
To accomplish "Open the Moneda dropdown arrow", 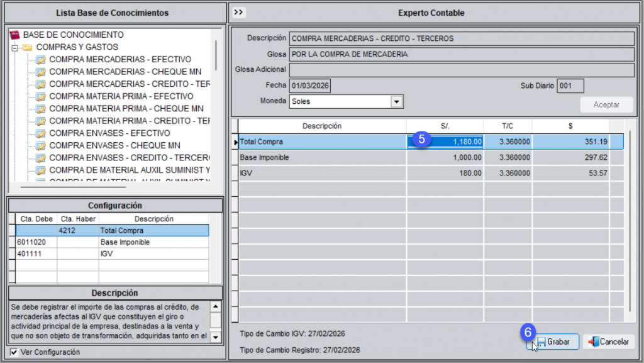I will tap(396, 101).
